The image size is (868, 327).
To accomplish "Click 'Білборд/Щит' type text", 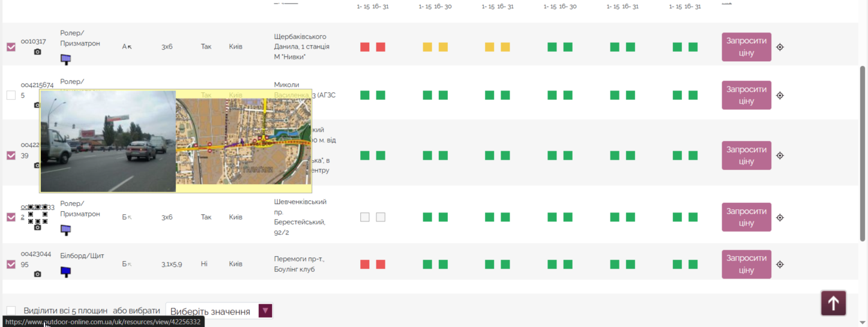I will pos(82,256).
